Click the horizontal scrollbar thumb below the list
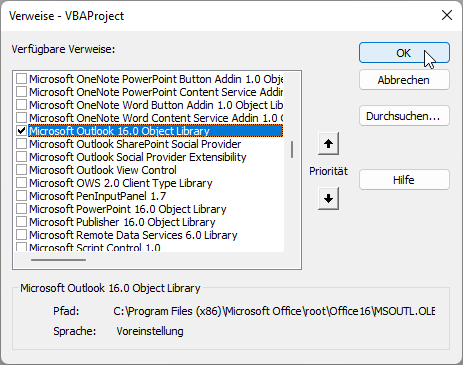The image size is (463, 365). tap(58, 260)
